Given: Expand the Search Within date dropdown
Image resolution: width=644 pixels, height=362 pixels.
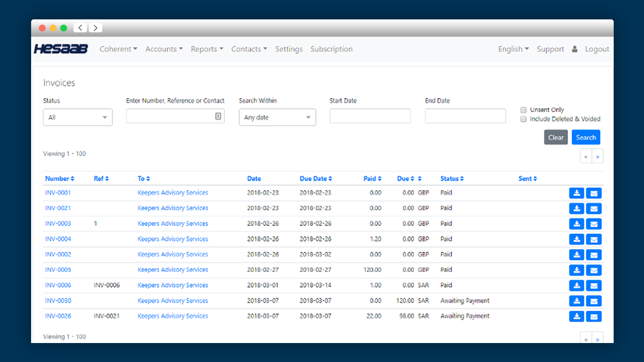Looking at the screenshot, I should coord(277,117).
